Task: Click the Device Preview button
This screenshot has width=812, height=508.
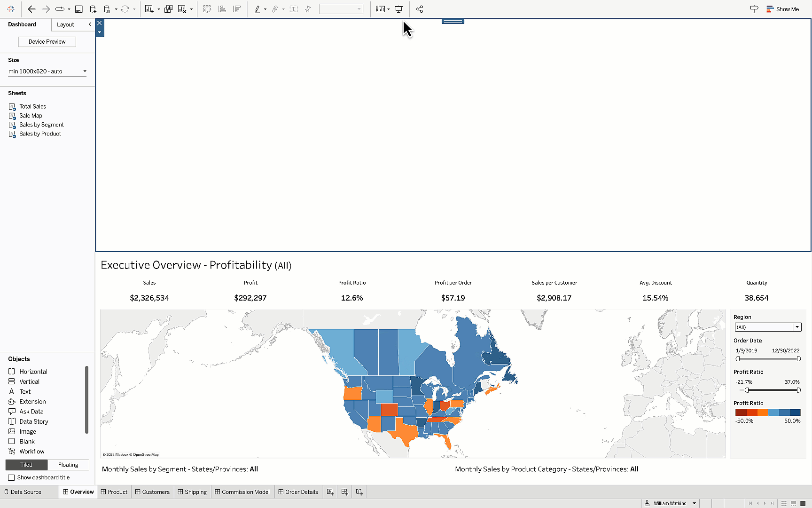Action: (x=47, y=41)
